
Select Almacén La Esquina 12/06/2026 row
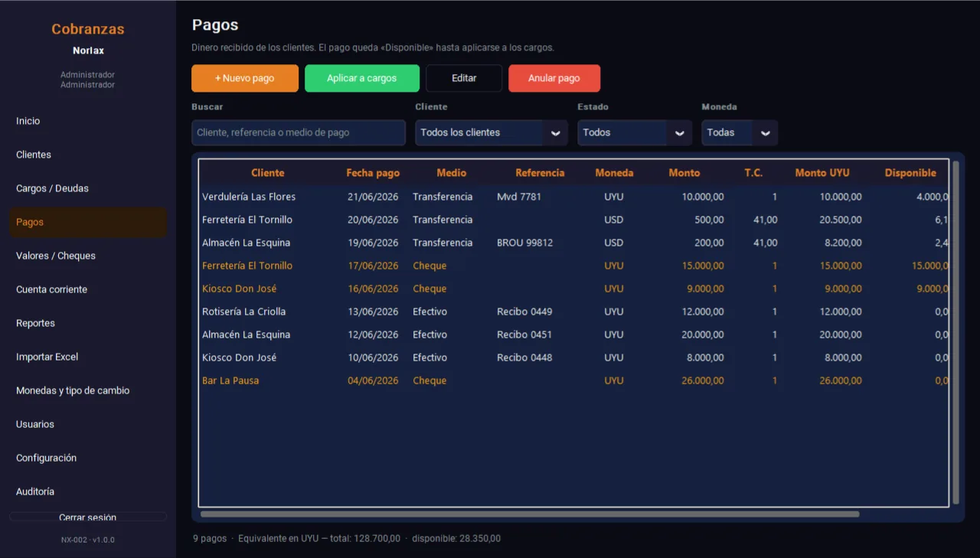[x=574, y=334]
